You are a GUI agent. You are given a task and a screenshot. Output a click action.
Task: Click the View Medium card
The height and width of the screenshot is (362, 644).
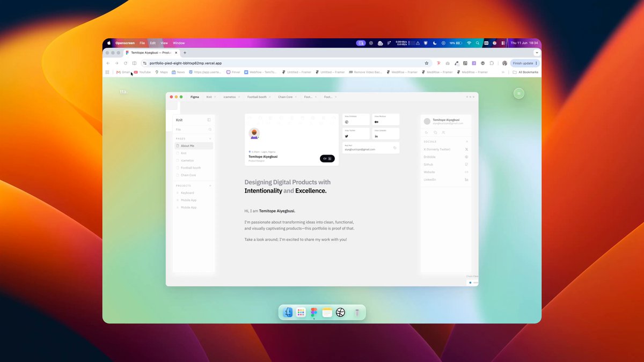[386, 120]
